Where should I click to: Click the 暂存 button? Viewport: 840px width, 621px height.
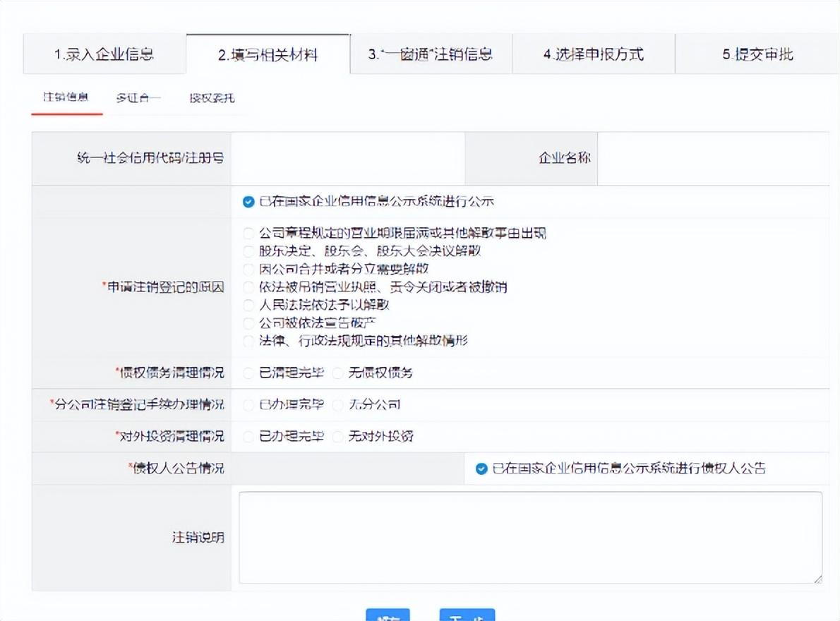coord(388,615)
